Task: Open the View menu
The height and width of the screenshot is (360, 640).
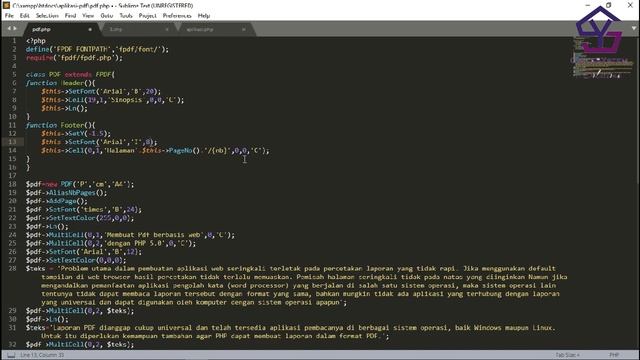Action: click(x=88, y=16)
